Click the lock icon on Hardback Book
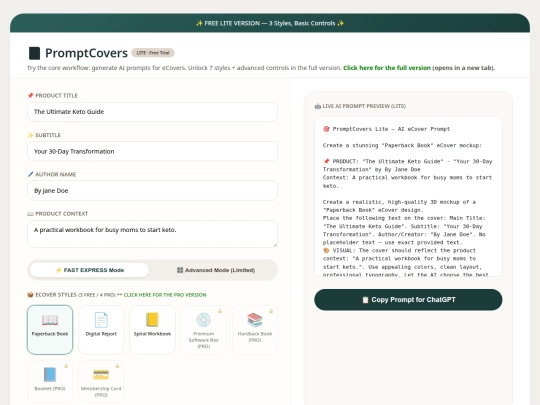This screenshot has width=540, height=405. (x=271, y=311)
